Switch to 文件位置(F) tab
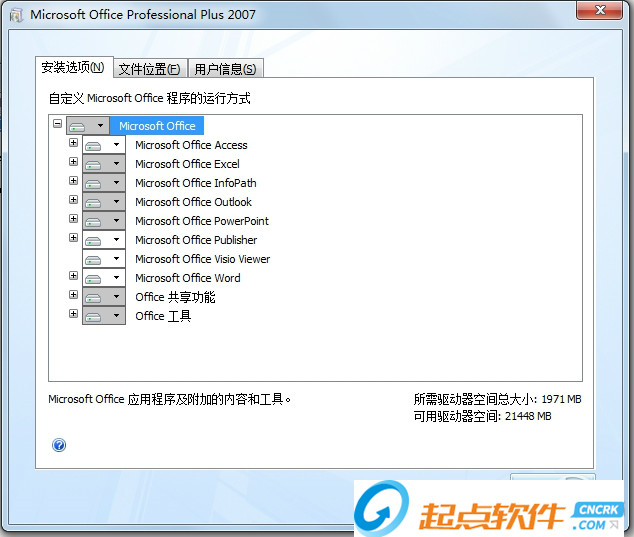 pyautogui.click(x=150, y=69)
